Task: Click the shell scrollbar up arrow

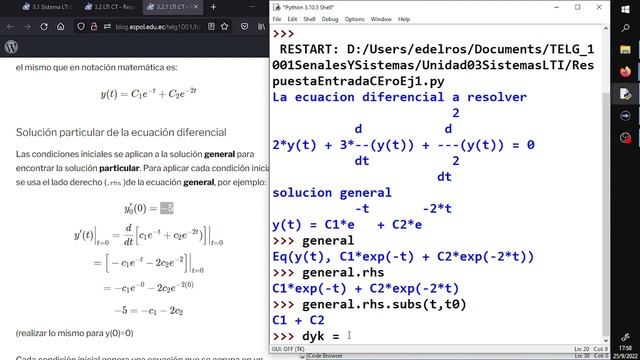Action: click(605, 29)
